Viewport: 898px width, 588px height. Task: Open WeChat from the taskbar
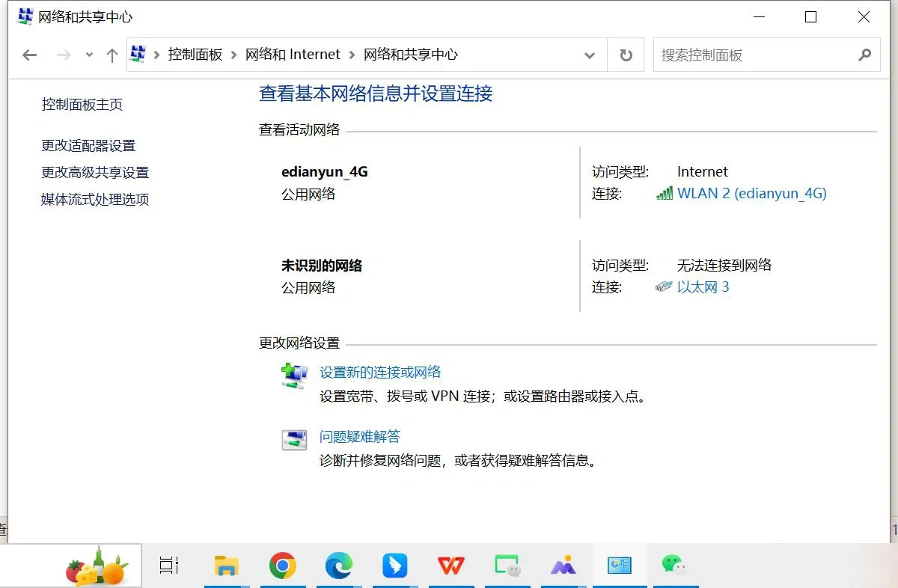674,566
